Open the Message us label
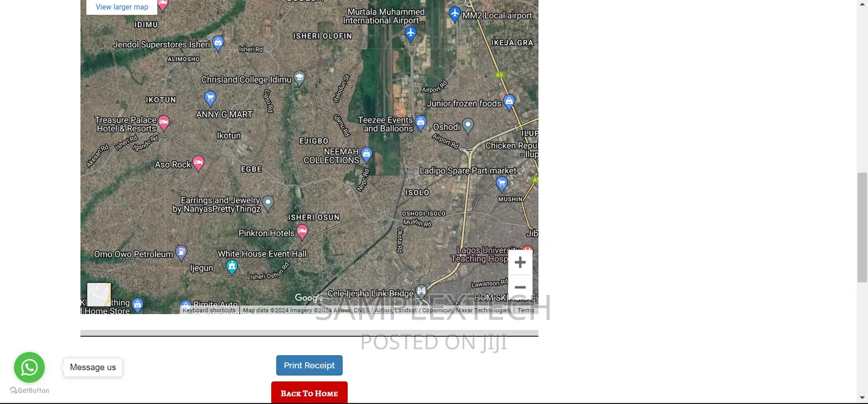This screenshot has height=404, width=868. (93, 367)
